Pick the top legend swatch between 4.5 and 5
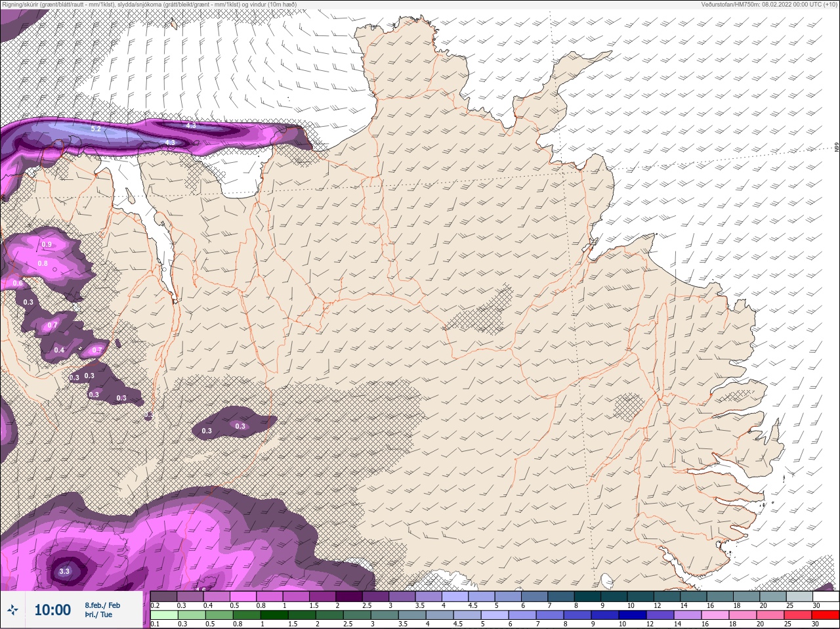Screen dimensions: 840x629 click(482, 596)
